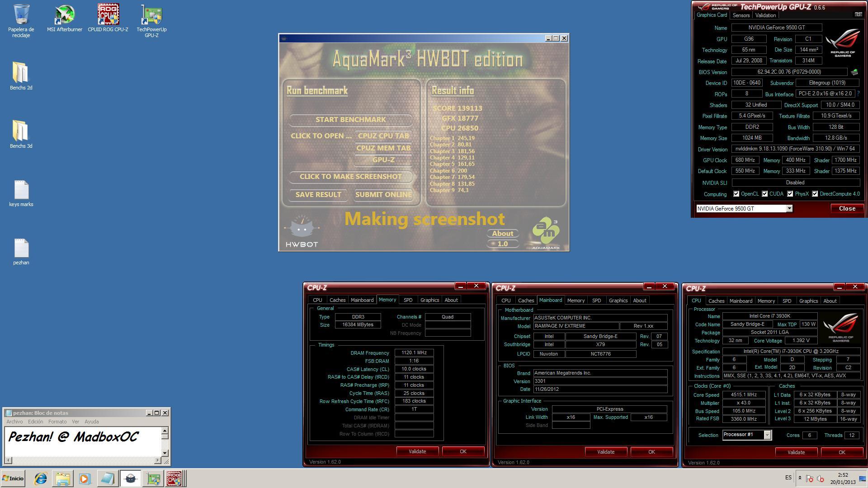
Task: Click Validate in CPU tab CPU-Z window
Action: point(796,452)
